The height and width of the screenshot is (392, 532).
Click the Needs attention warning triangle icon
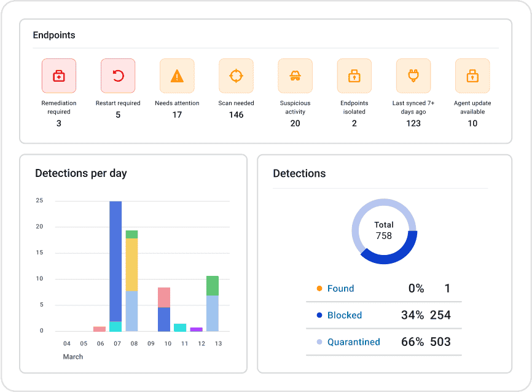pos(177,75)
